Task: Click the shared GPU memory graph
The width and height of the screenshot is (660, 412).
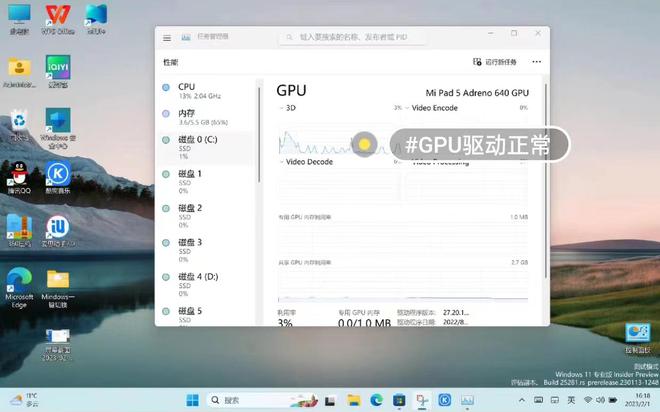Action: [x=403, y=284]
